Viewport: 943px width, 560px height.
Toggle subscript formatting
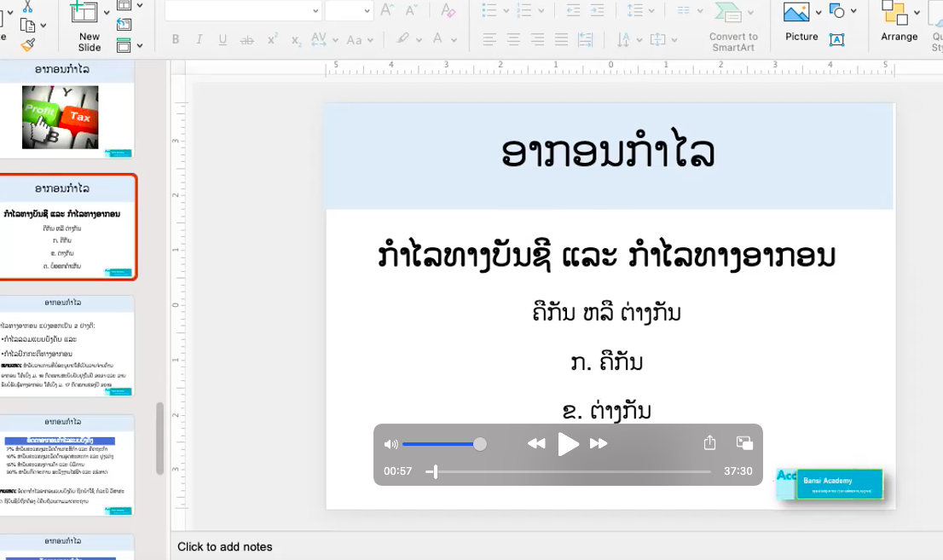[296, 40]
